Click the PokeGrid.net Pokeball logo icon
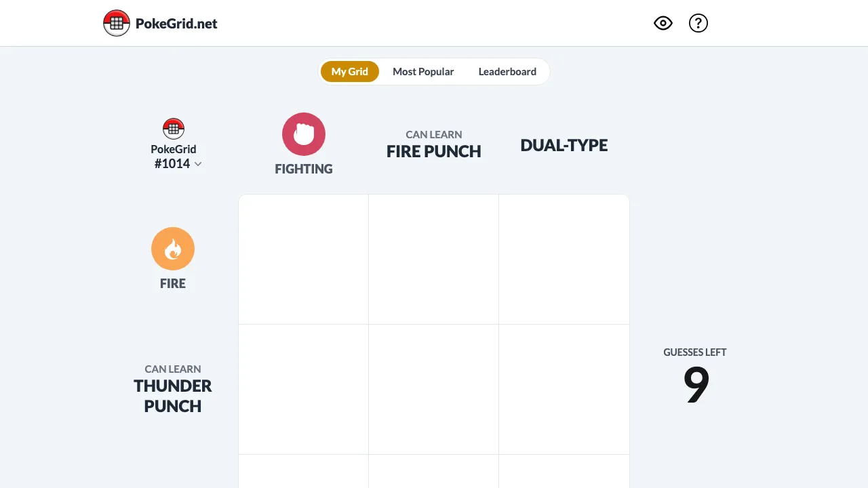 coord(117,23)
